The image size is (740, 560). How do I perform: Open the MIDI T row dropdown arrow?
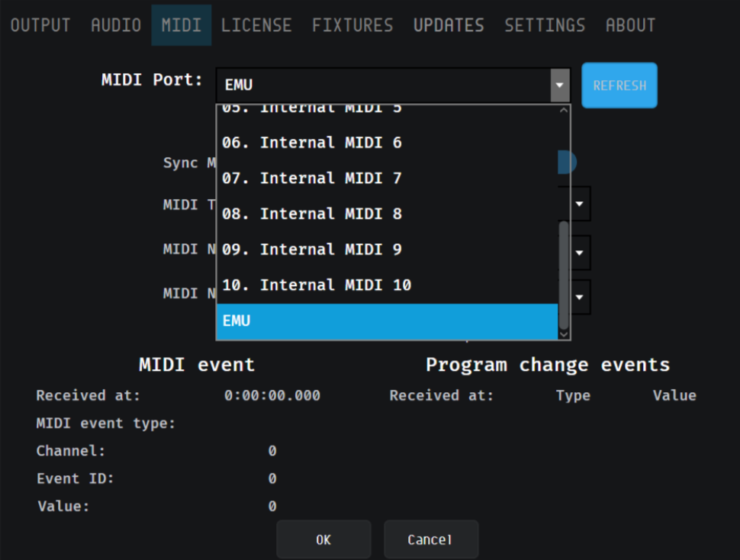pos(580,204)
